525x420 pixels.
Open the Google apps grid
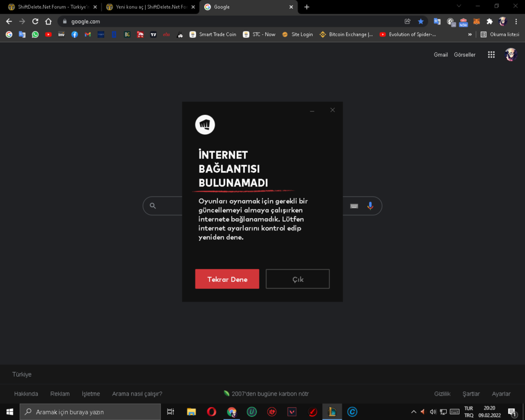pos(491,55)
